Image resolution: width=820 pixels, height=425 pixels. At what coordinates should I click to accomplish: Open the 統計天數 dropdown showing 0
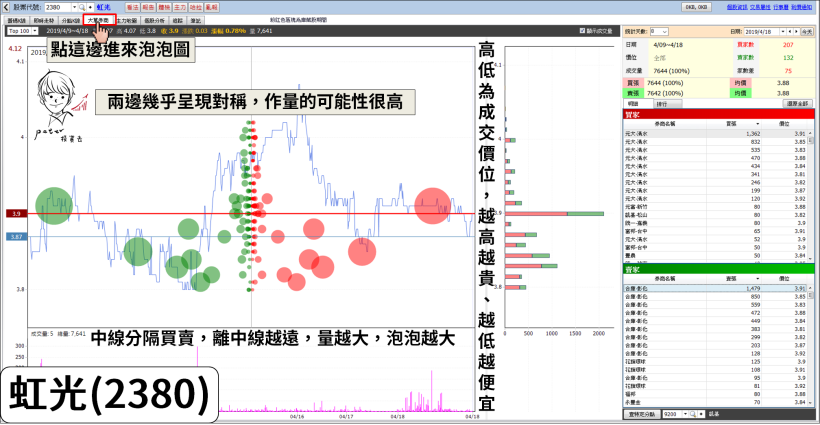[659, 31]
